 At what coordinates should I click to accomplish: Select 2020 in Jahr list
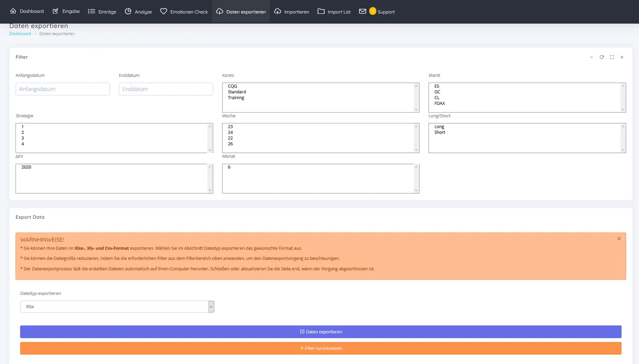pos(26,167)
